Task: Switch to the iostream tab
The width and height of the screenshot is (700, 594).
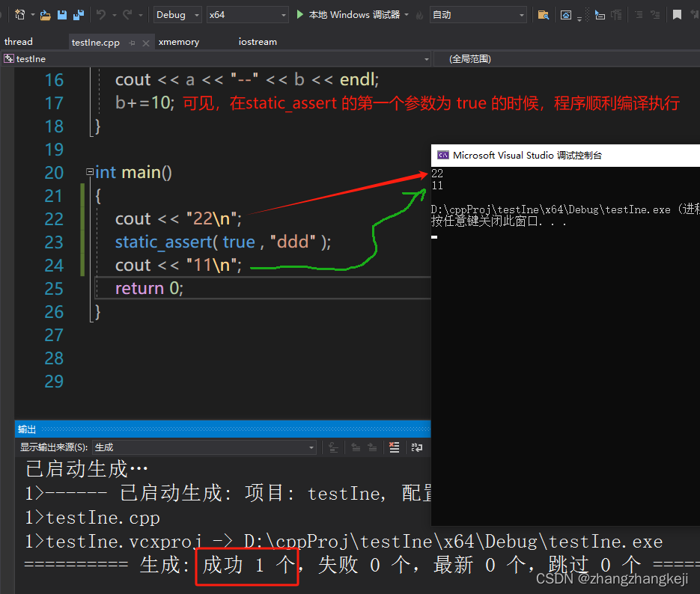Action: [x=258, y=41]
